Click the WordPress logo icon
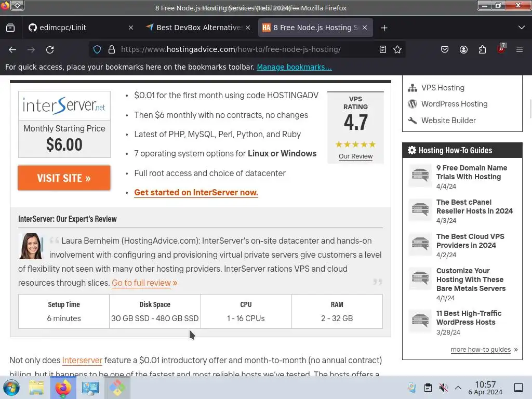532x399 pixels. [413, 104]
